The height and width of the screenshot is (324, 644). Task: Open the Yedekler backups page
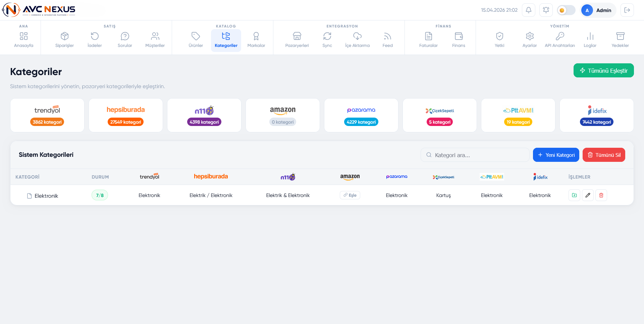pos(621,40)
